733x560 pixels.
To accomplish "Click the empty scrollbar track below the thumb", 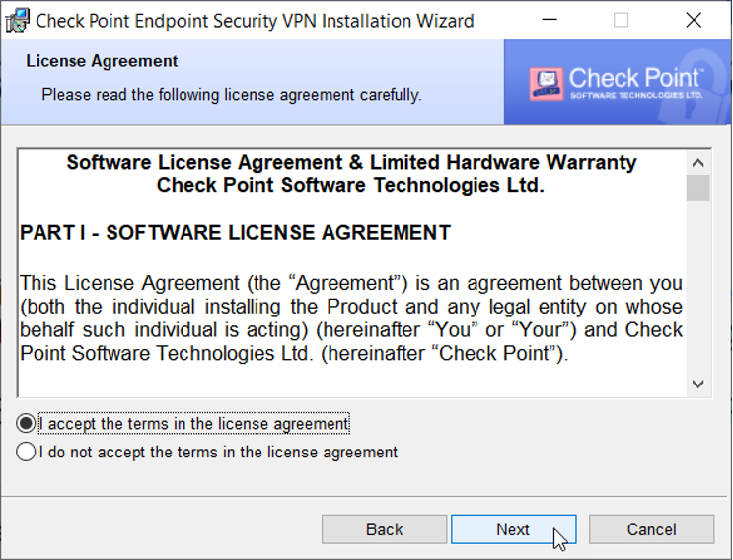I will 698,296.
